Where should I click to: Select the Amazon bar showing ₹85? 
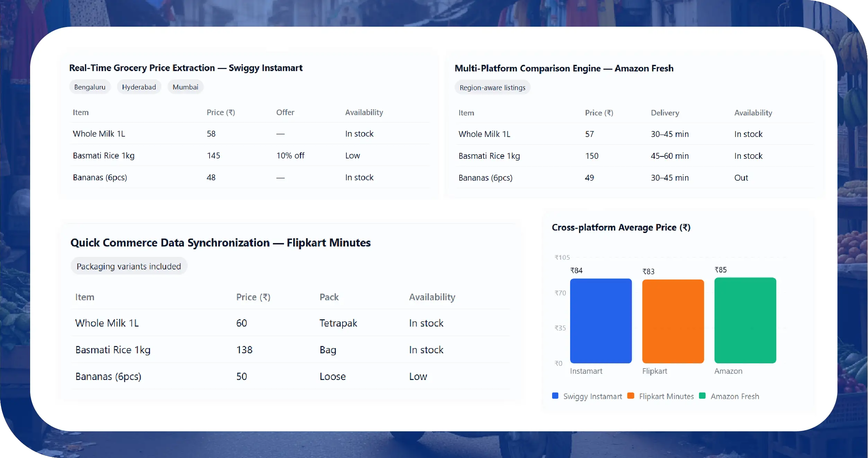(x=745, y=321)
